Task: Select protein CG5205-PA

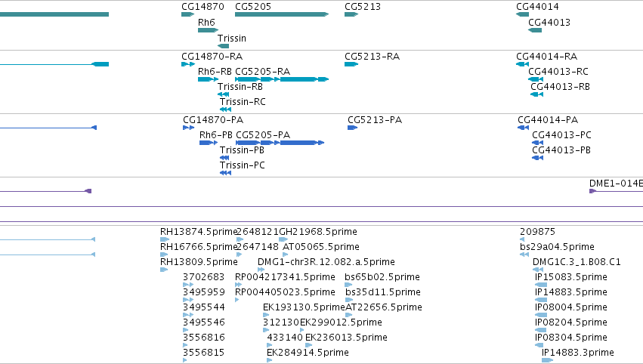Action: pos(263,135)
